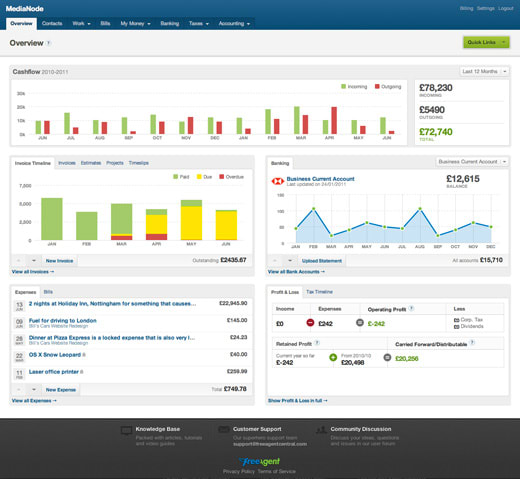Switch to the Tax Timeline tab
The image size is (520, 479).
(319, 292)
